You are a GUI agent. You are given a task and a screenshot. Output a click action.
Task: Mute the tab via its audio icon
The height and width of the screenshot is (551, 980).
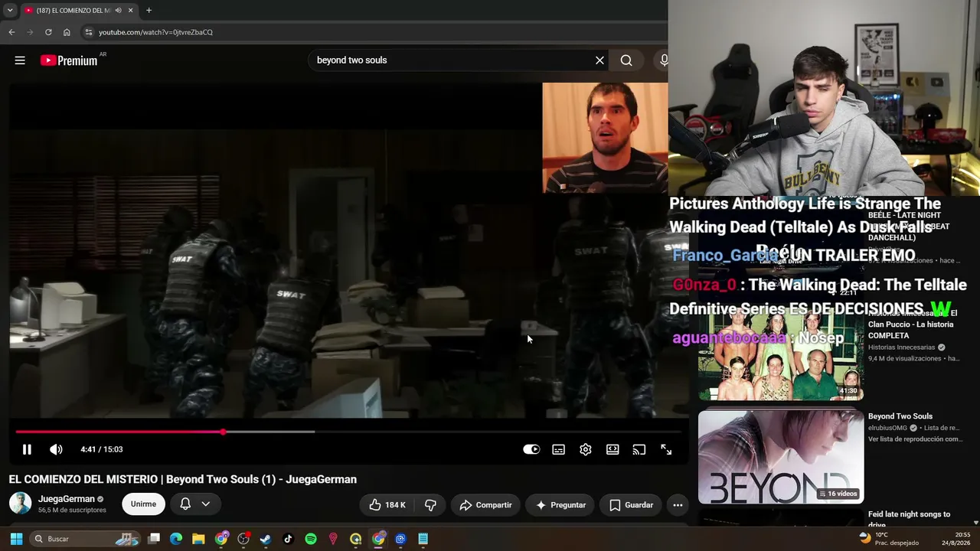(118, 11)
